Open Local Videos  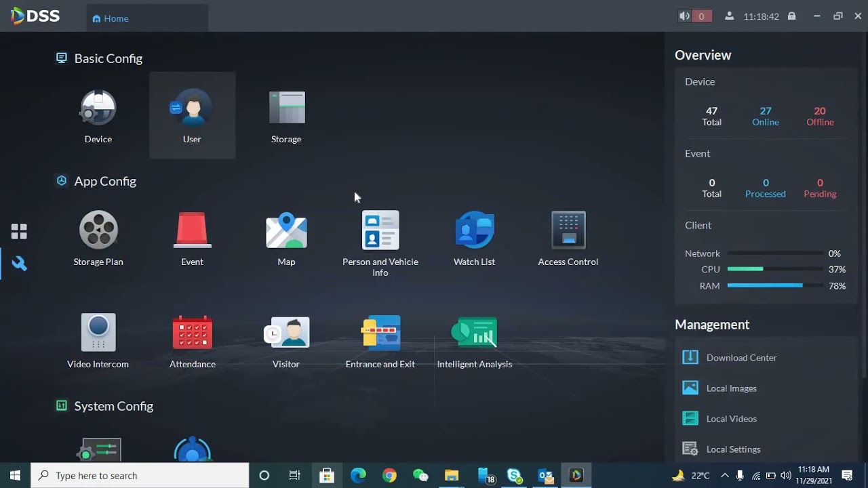[719, 419]
